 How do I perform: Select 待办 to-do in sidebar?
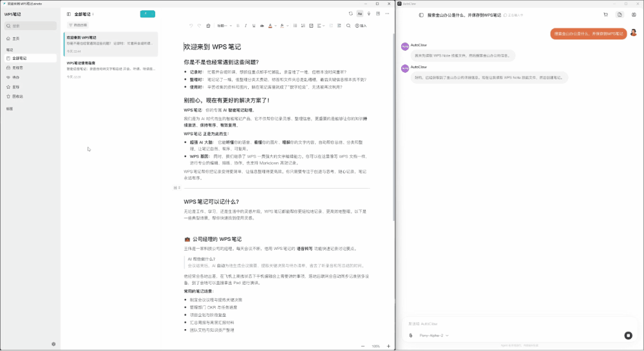point(30,77)
